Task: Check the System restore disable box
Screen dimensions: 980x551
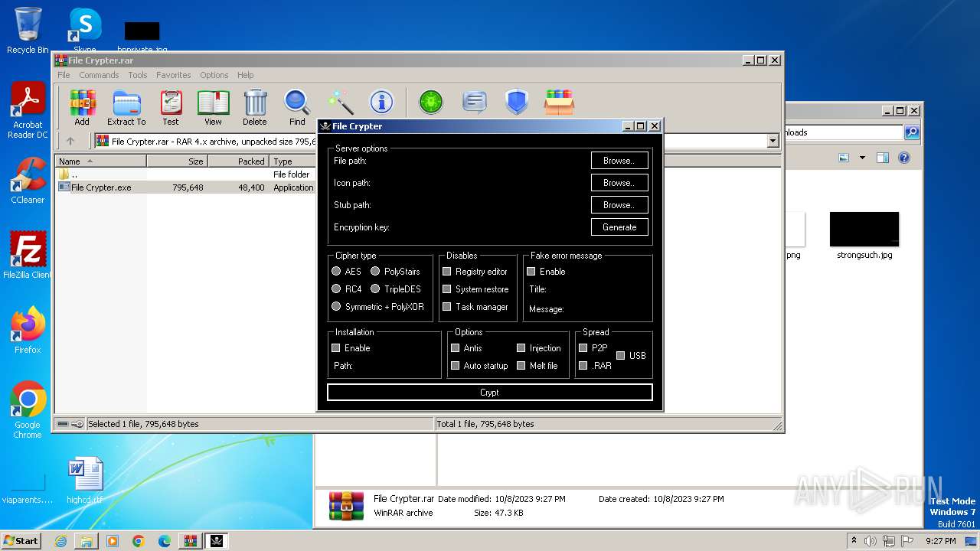Action: tap(447, 289)
